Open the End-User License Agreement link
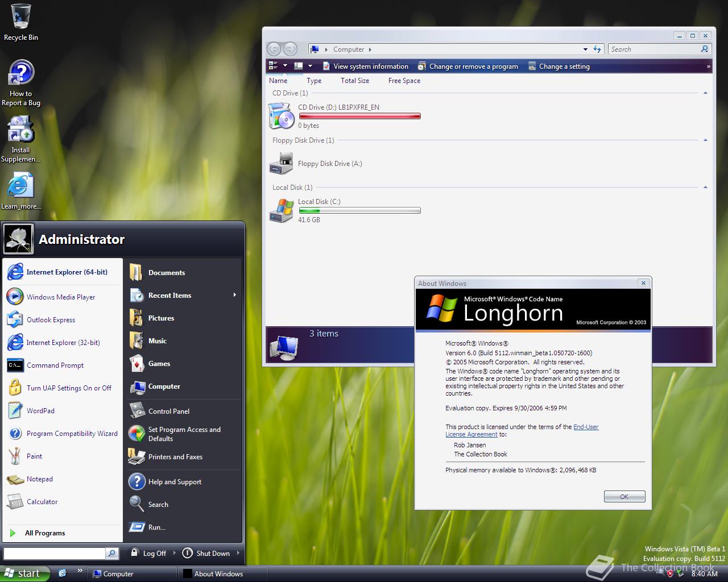This screenshot has width=728, height=582. pyautogui.click(x=522, y=430)
